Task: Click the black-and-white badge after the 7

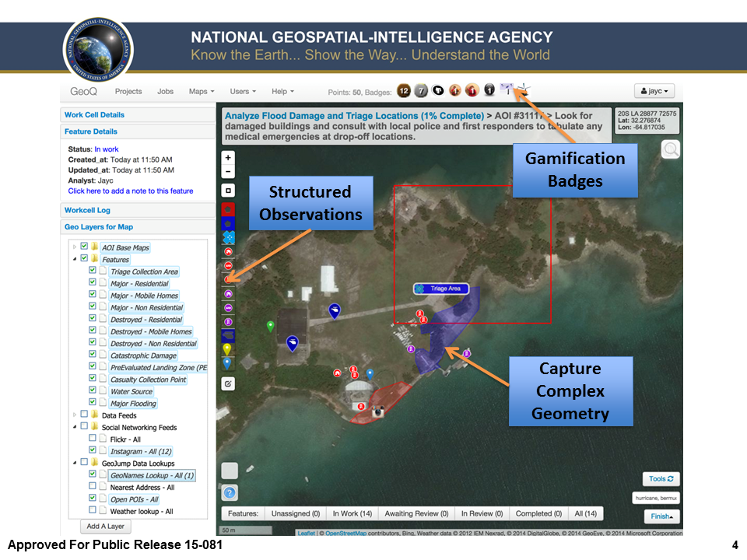Action: point(438,90)
